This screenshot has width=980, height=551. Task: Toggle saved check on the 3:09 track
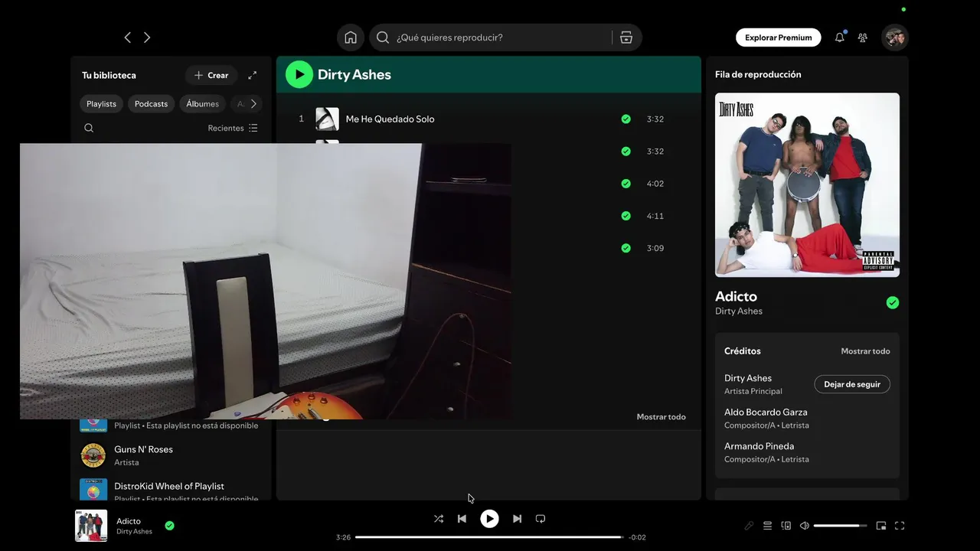(626, 248)
